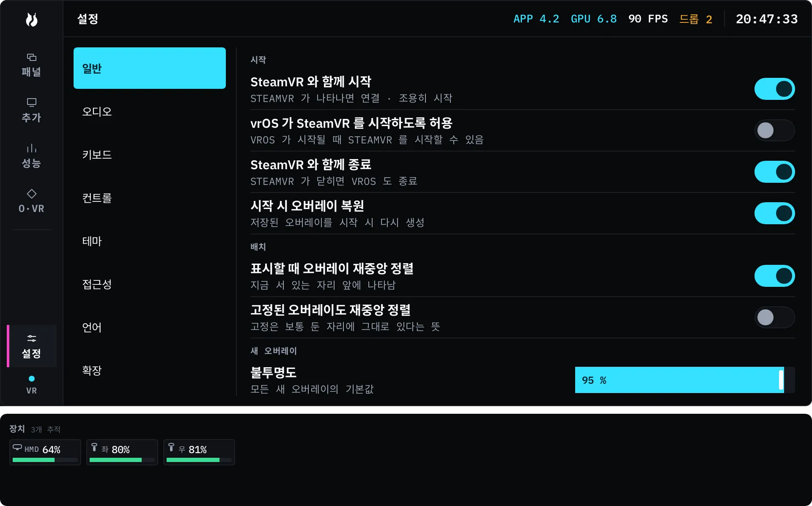Click the 우 81% device card
812x506 pixels.
(x=199, y=452)
